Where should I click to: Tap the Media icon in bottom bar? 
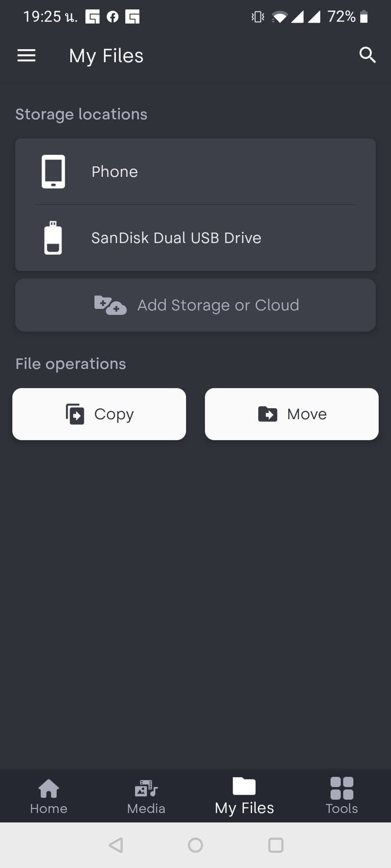click(146, 788)
